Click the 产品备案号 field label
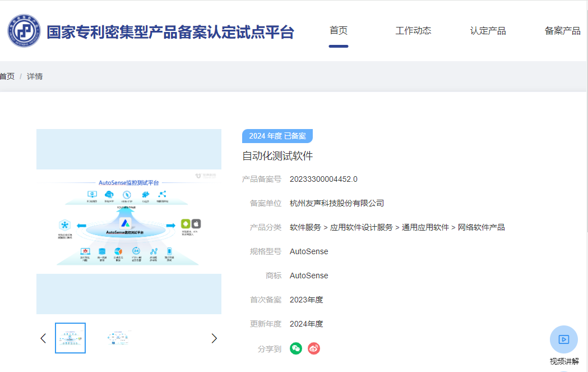 pos(261,180)
